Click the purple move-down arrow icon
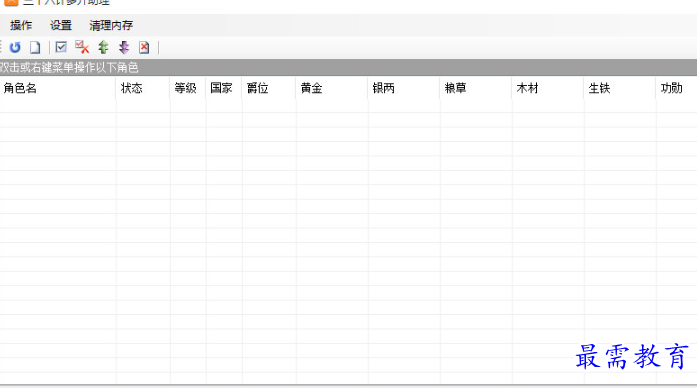697x388 pixels. click(x=124, y=47)
